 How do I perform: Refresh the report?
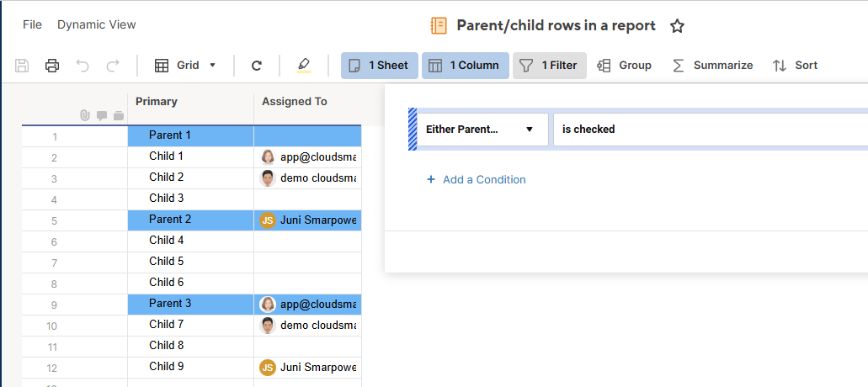(x=257, y=66)
